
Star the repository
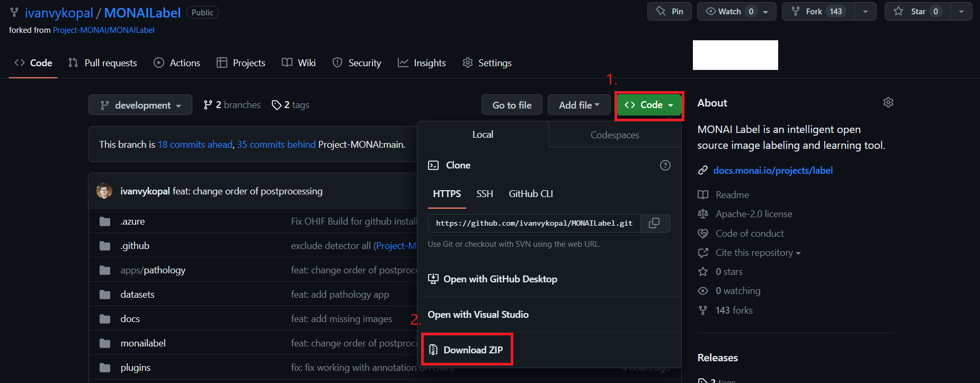click(x=917, y=11)
